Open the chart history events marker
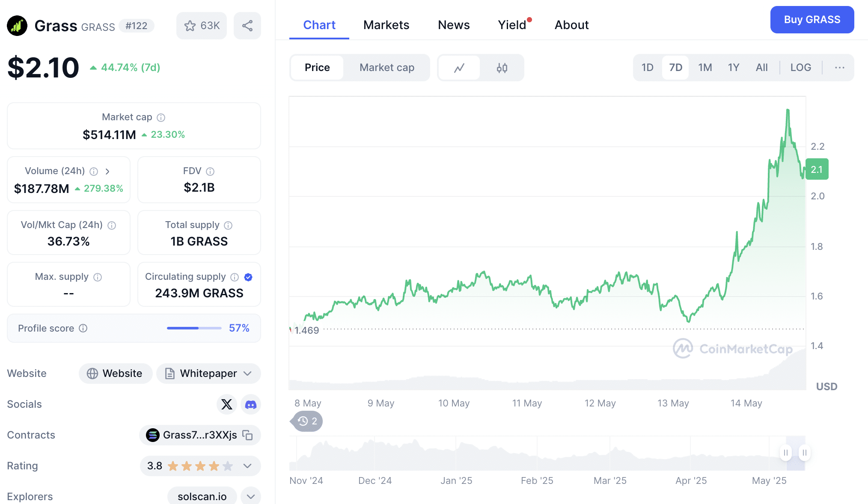The image size is (868, 504). tap(307, 421)
